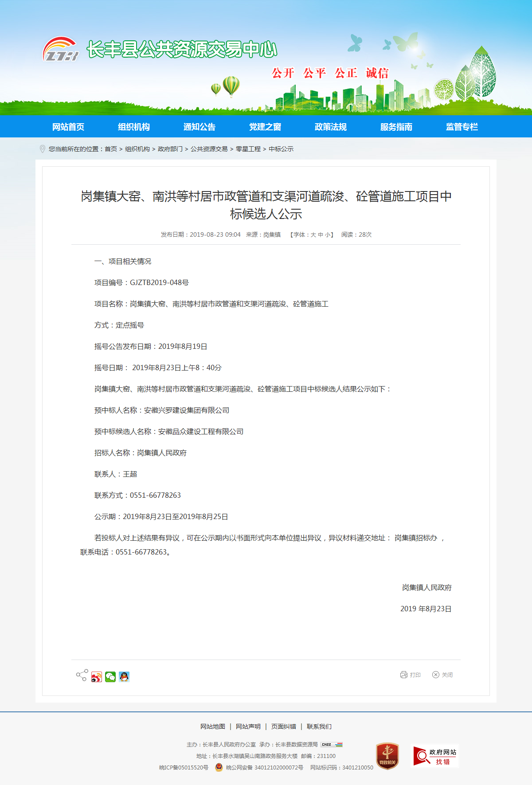Open the 政府网站找错 badge
The image size is (532, 785).
(x=435, y=756)
